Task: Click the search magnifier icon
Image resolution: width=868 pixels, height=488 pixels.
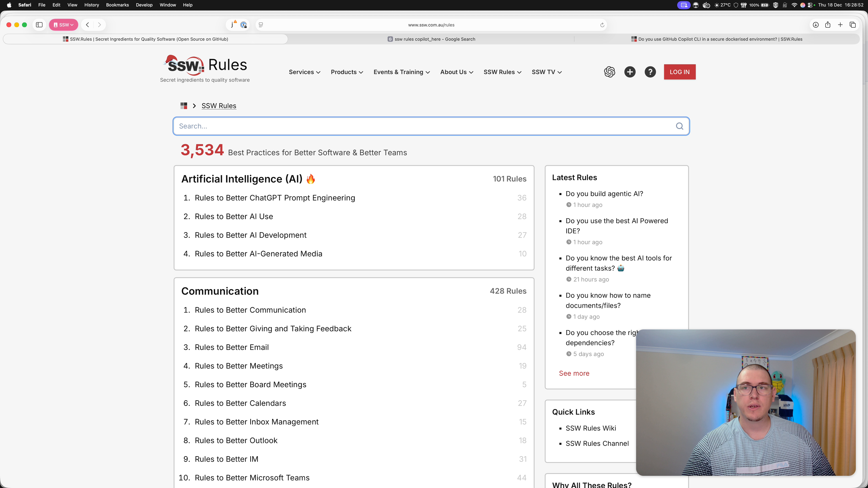Action: click(679, 126)
